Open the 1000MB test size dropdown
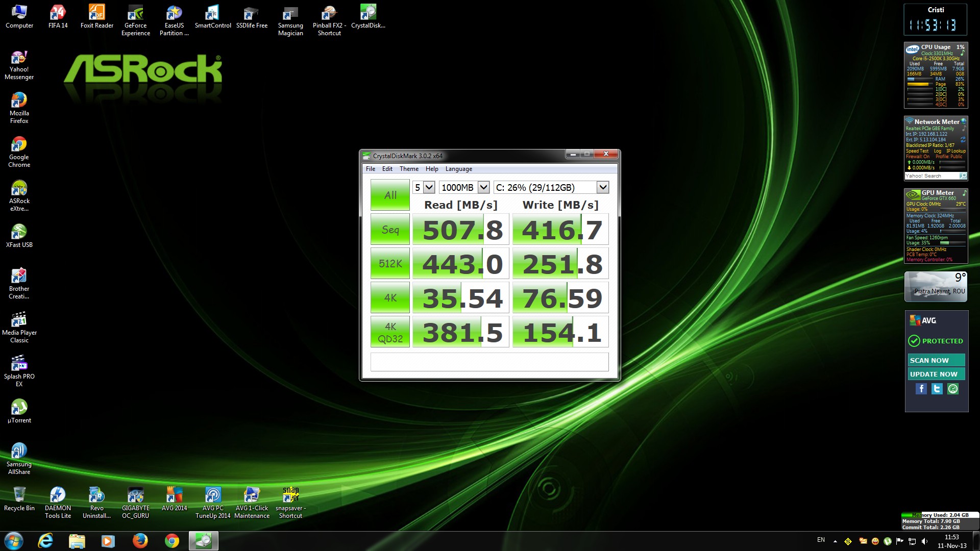980x551 pixels. (483, 187)
